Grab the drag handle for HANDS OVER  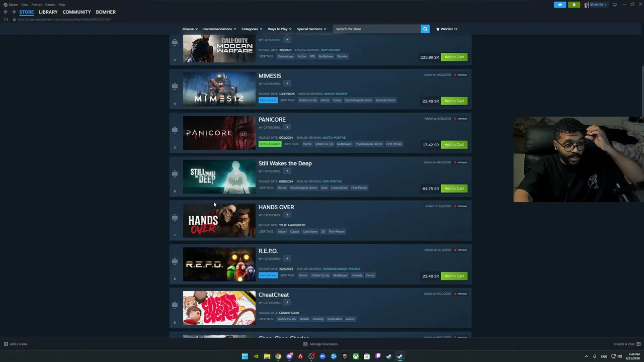tap(175, 217)
